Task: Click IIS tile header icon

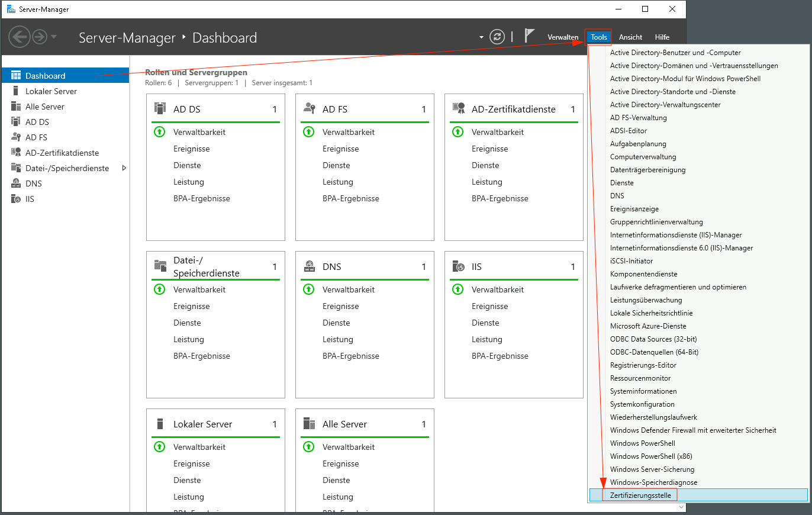Action: (458, 266)
